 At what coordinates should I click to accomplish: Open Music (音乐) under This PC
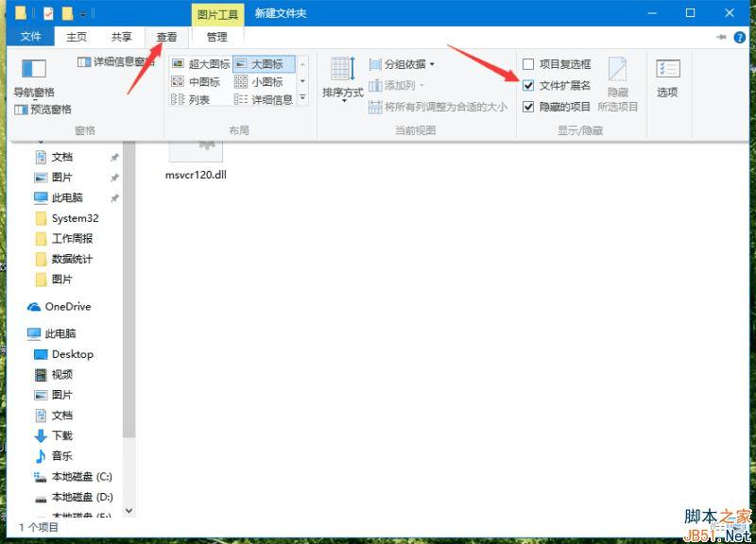point(61,456)
